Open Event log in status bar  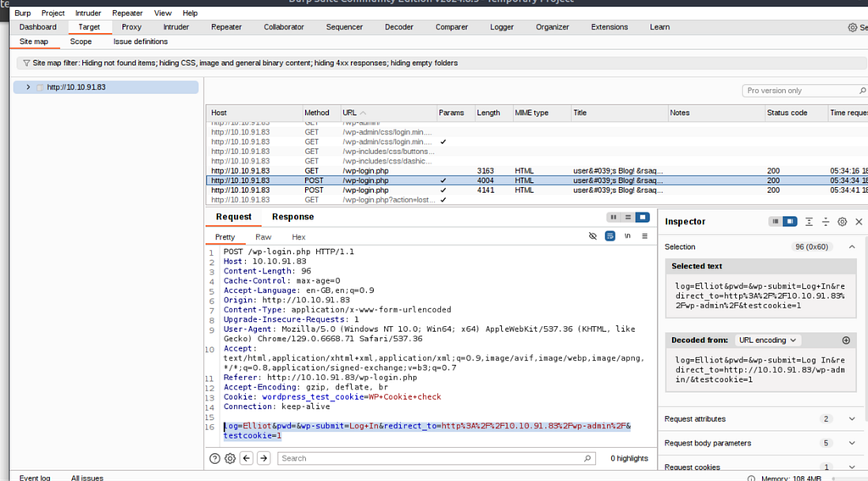pyautogui.click(x=35, y=478)
